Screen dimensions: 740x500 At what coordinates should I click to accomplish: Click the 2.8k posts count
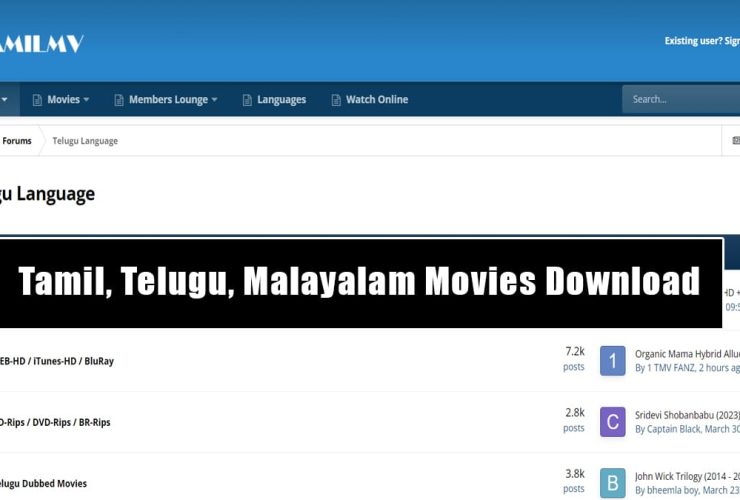574,420
